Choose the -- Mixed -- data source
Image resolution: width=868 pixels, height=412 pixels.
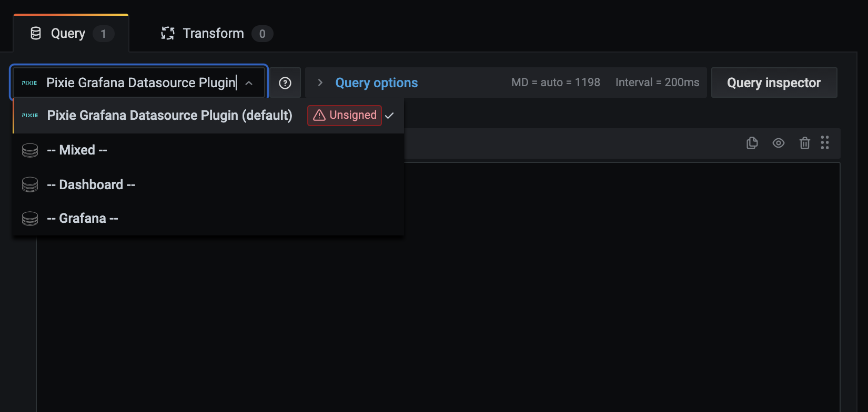pos(208,150)
